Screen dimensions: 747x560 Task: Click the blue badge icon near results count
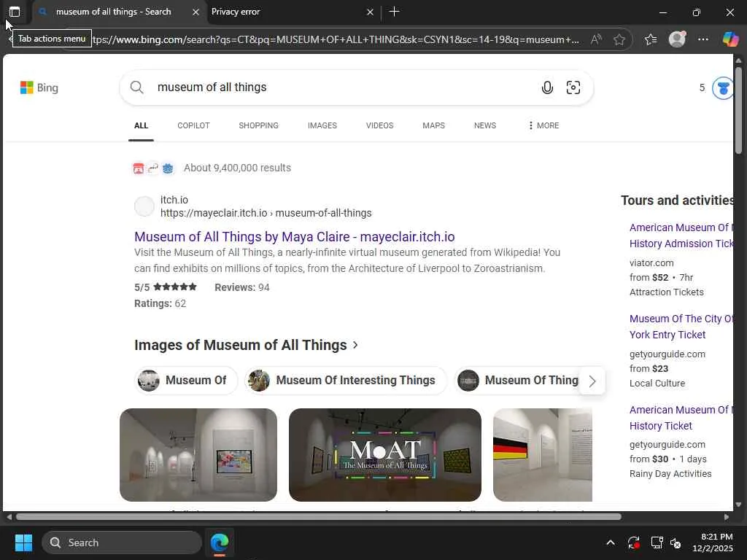coord(168,168)
